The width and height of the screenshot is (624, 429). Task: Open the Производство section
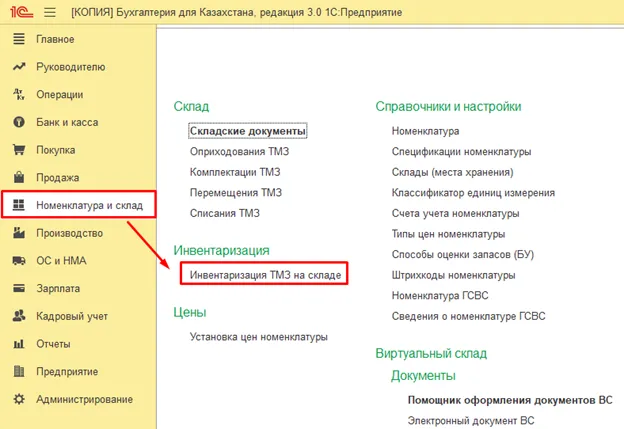point(70,233)
